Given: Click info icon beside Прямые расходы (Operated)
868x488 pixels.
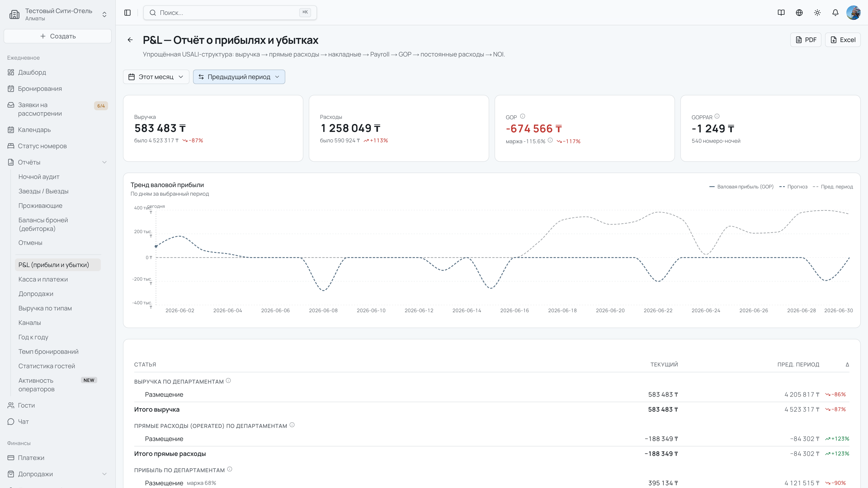Looking at the screenshot, I should coord(292,425).
